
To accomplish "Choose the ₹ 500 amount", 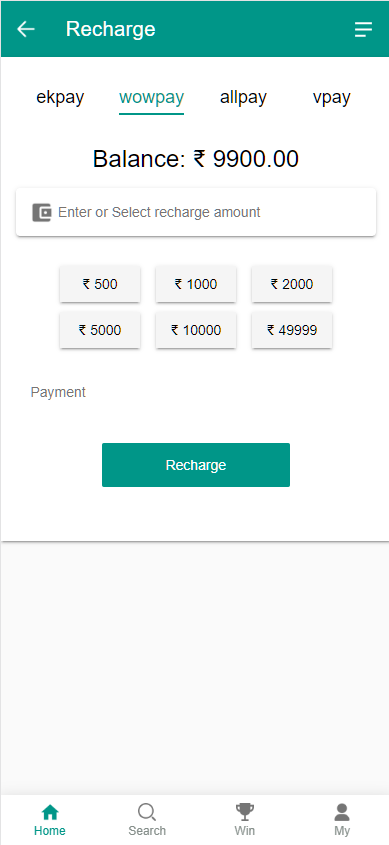I will coord(100,284).
